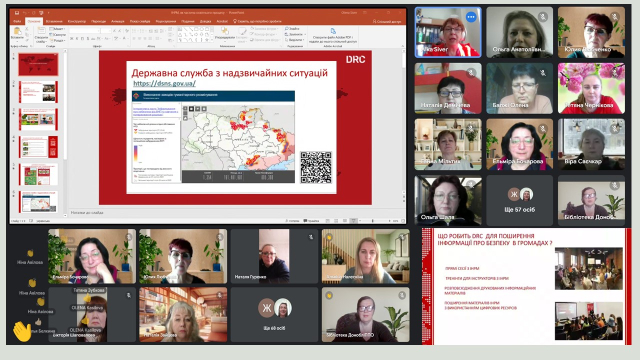Switch to the File (Файл) tab
The height and width of the screenshot is (360, 640).
tap(17, 21)
